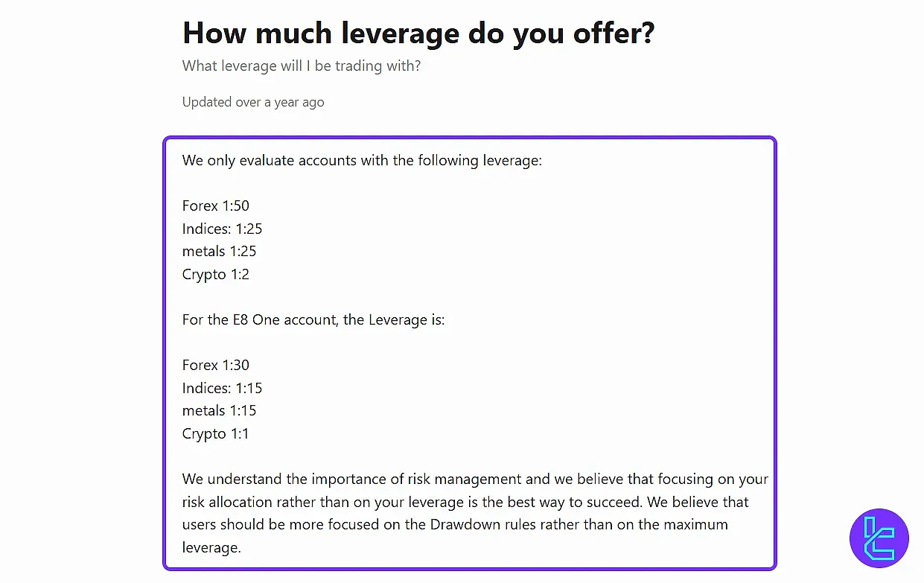Click the "metals 1:15" line
The image size is (924, 583).
click(x=219, y=410)
